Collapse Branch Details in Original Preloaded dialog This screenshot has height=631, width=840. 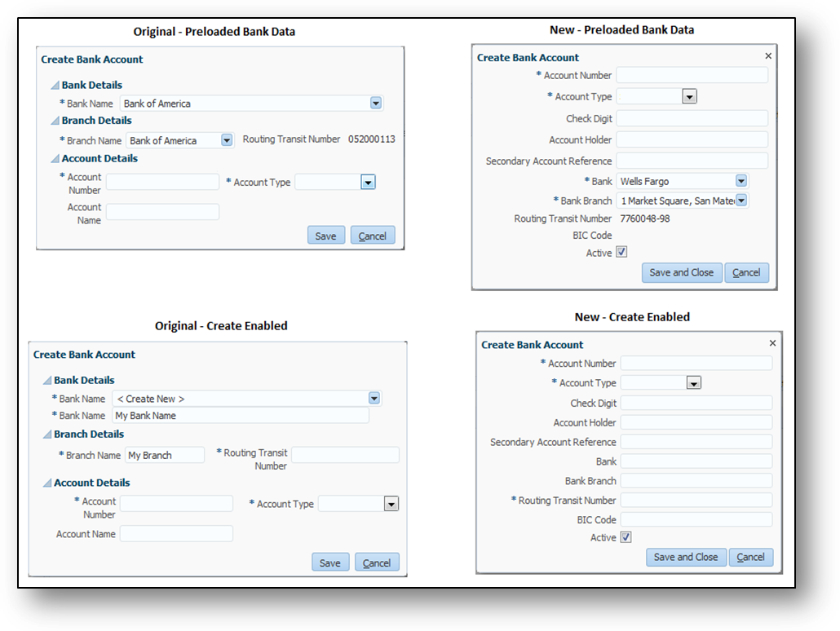coord(55,121)
